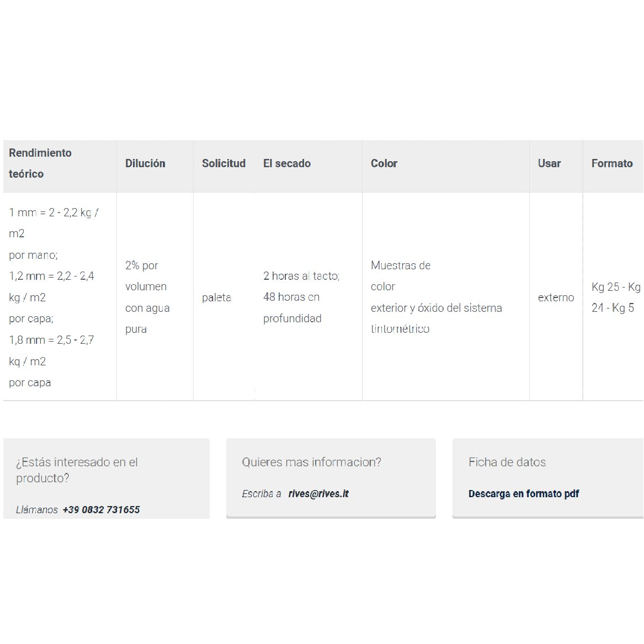The width and height of the screenshot is (644, 644).
Task: Select the Formato column header
Action: click(612, 163)
